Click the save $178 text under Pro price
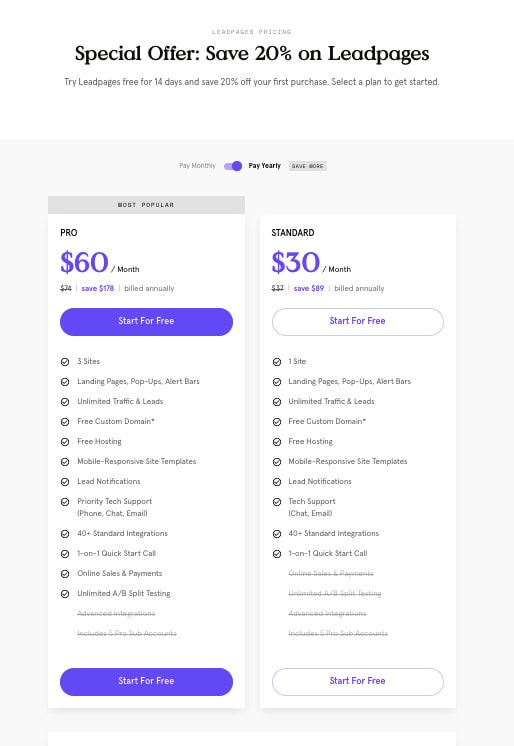 (98, 288)
